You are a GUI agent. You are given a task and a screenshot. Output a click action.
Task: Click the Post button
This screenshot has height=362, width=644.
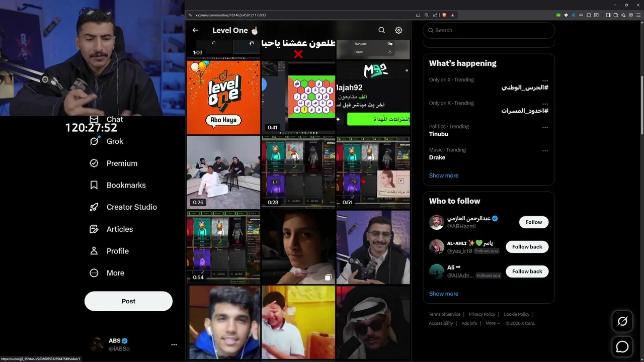pos(128,301)
